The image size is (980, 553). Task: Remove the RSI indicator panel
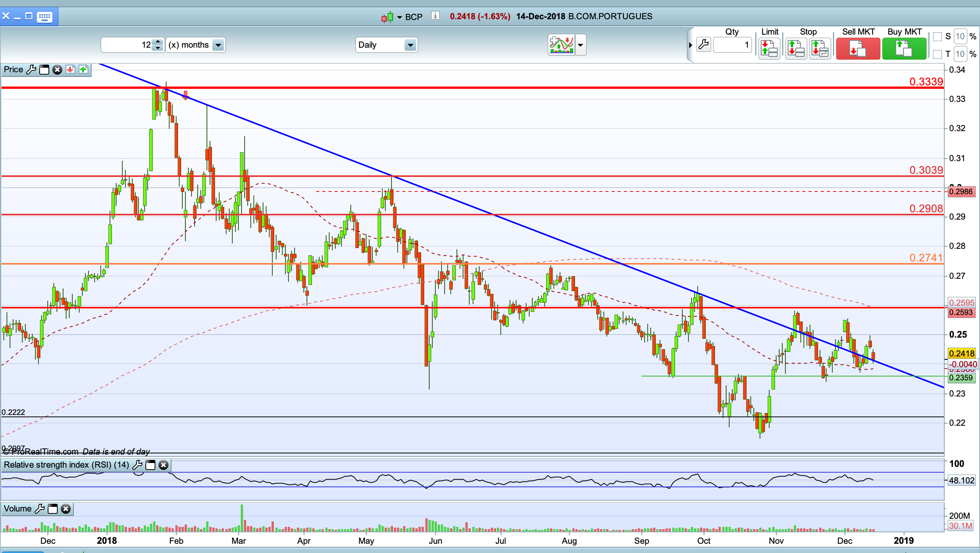click(163, 465)
